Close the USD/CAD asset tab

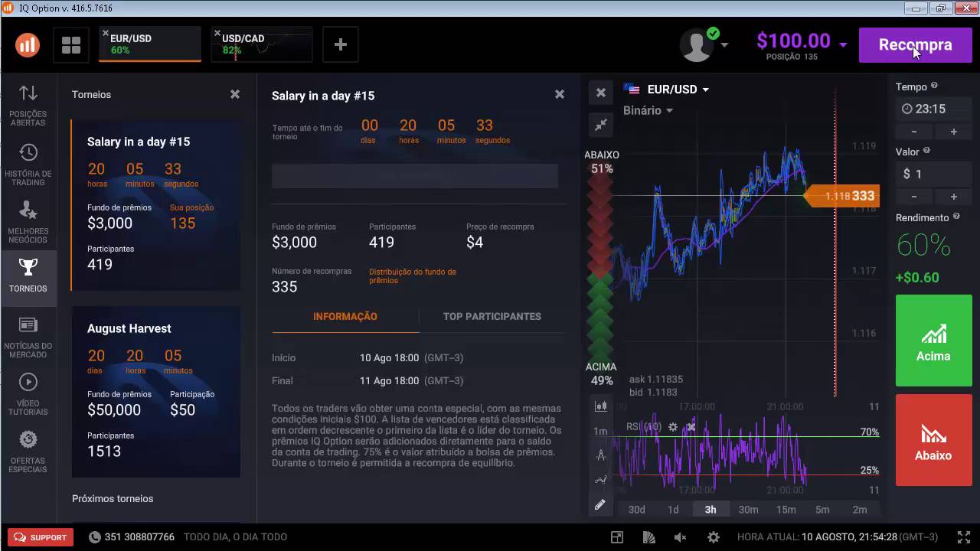click(217, 34)
